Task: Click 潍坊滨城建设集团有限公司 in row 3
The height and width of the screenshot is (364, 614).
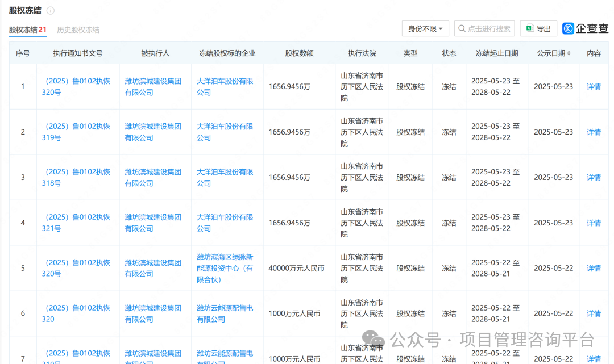Action: pyautogui.click(x=153, y=177)
